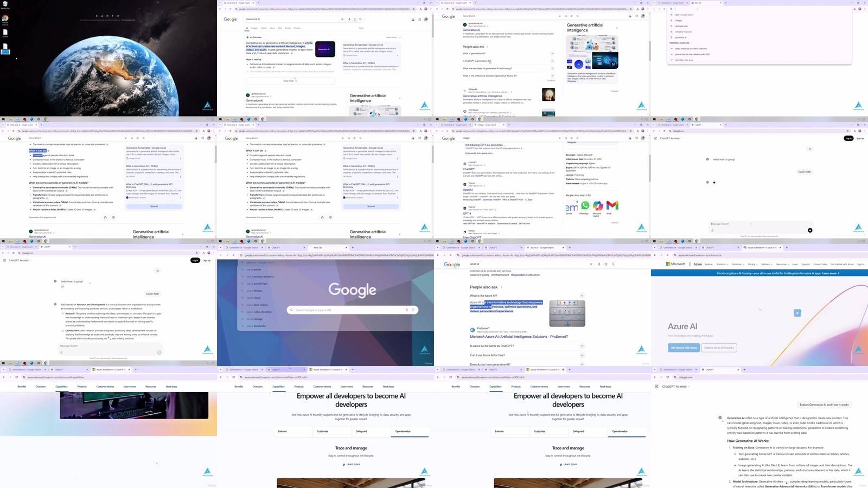Click browser back arrow in AI Overview frame
Screen dimensions: 868x488
[221, 9]
